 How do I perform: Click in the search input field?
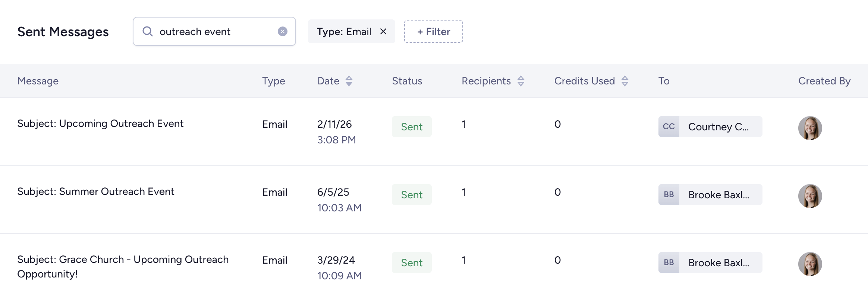[214, 31]
